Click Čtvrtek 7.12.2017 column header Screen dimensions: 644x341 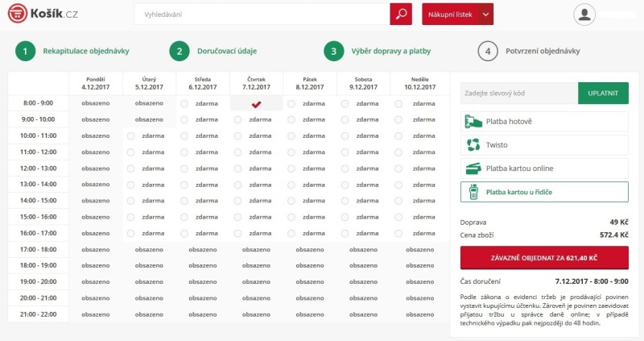256,84
